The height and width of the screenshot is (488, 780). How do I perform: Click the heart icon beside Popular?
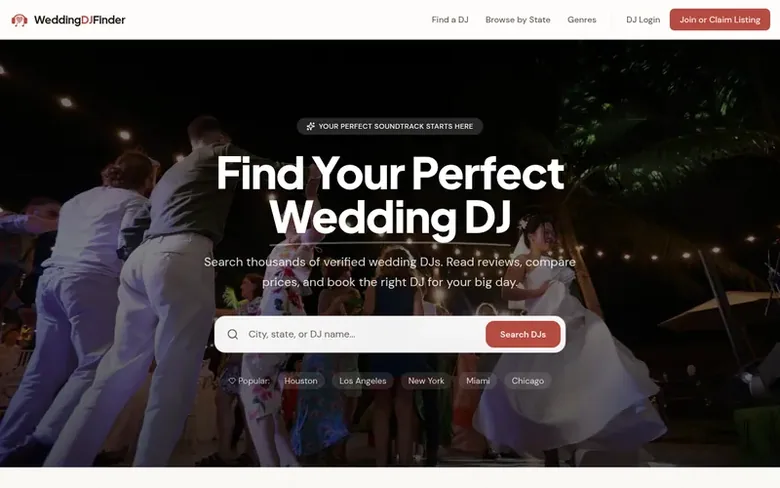[232, 381]
